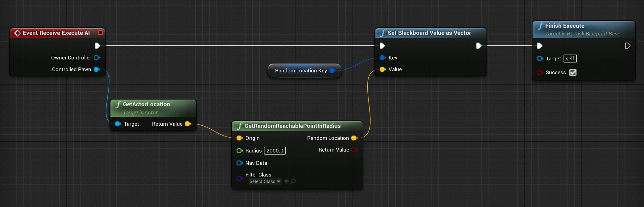Click the self Target field on Finish Execute
The image size is (644, 207).
coord(570,59)
